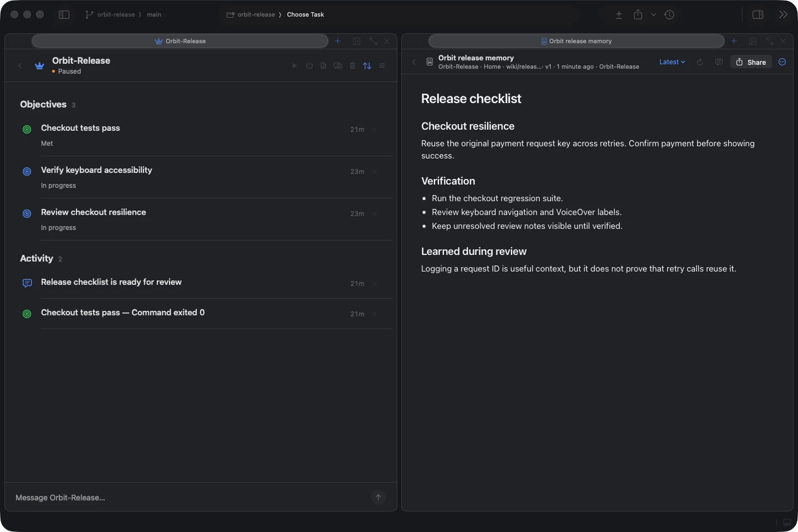Click the window toolbar share icon
This screenshot has width=798, height=532.
638,14
